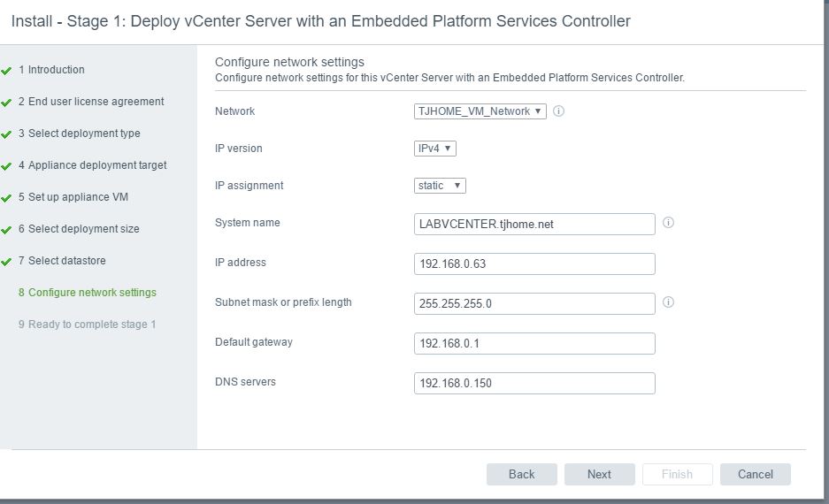Open step 2 End user license agreement
The width and height of the screenshot is (829, 504).
[91, 102]
